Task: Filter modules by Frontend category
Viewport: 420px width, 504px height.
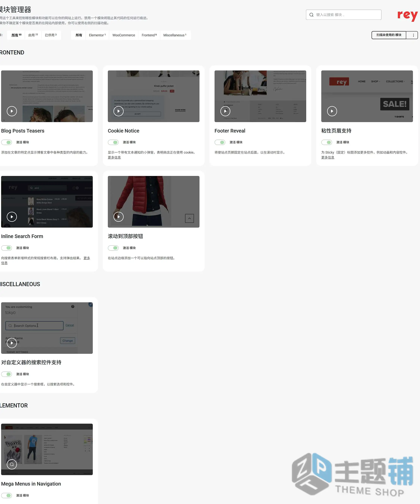Action: [x=149, y=35]
